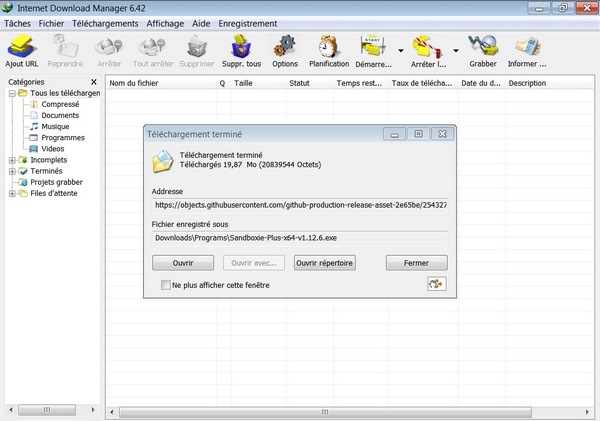
Task: Click the Fichier enregistré sous path field
Action: point(300,238)
